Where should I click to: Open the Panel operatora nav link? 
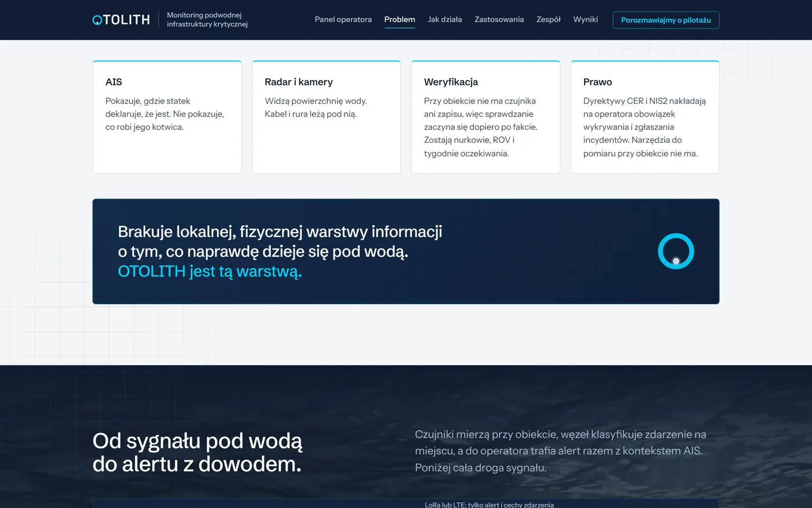click(x=343, y=20)
